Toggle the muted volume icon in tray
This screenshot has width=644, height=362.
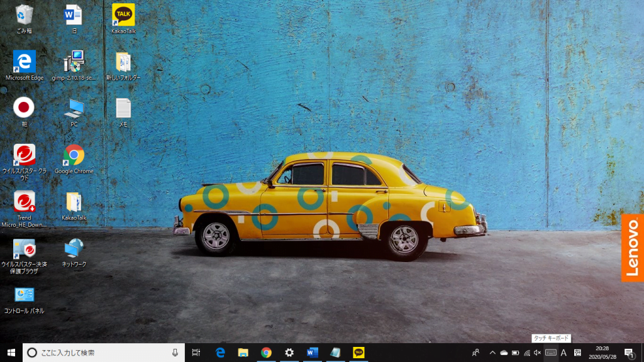(x=538, y=353)
